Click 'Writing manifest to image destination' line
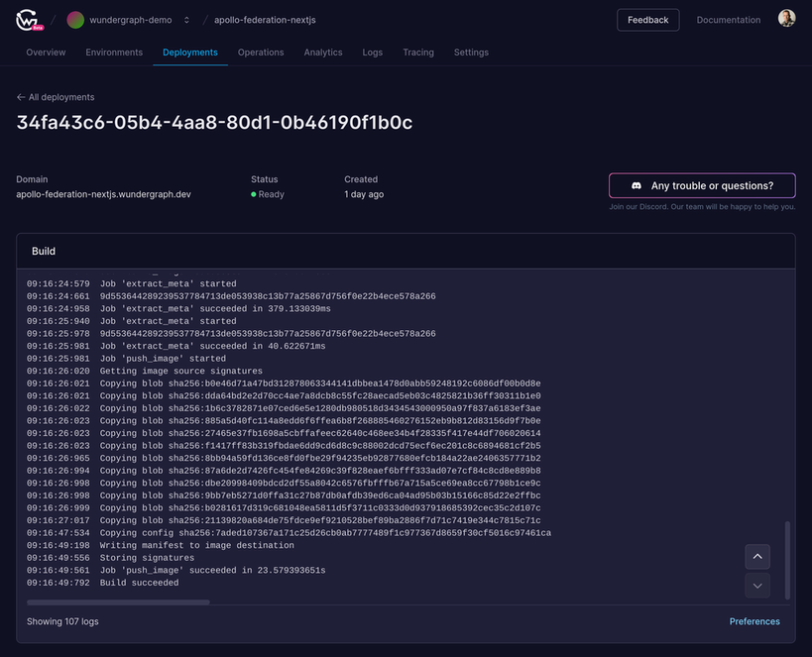The width and height of the screenshot is (812, 657). tap(161, 546)
